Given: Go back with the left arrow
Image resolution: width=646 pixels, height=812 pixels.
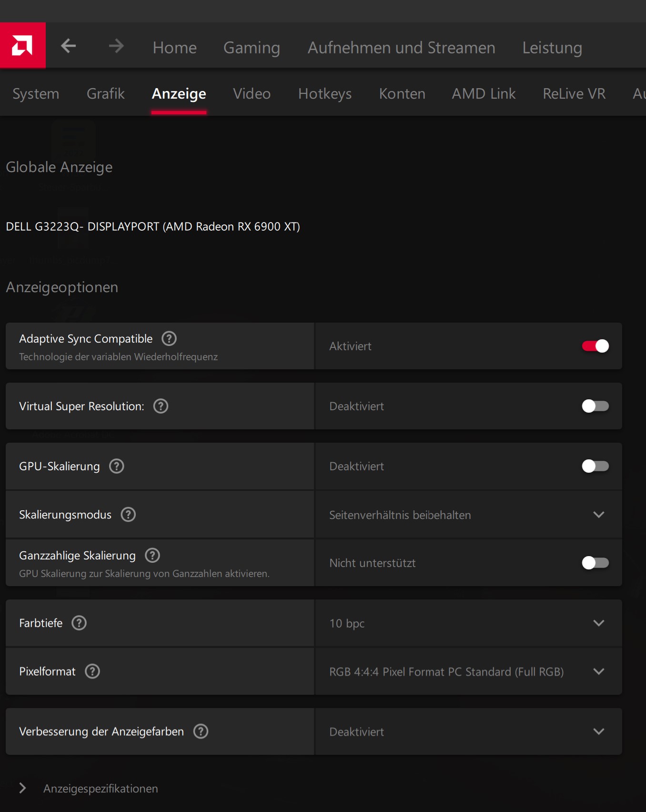Looking at the screenshot, I should 69,46.
